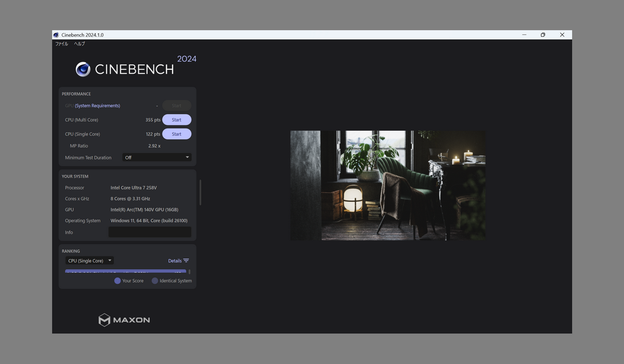Viewport: 624px width, 364px height.
Task: Click the Info input field
Action: pos(150,232)
